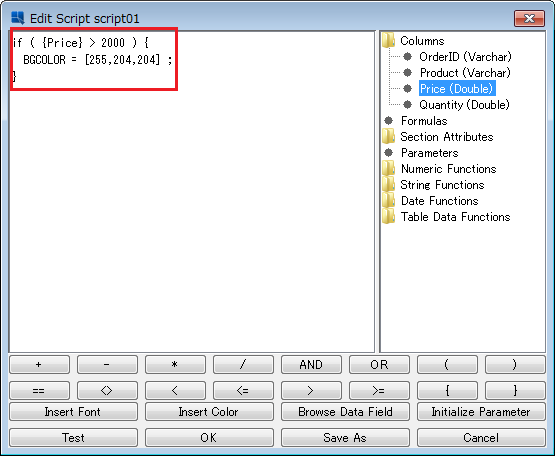Open the Browse Data Field dialog
The height and width of the screenshot is (456, 555).
pyautogui.click(x=345, y=412)
